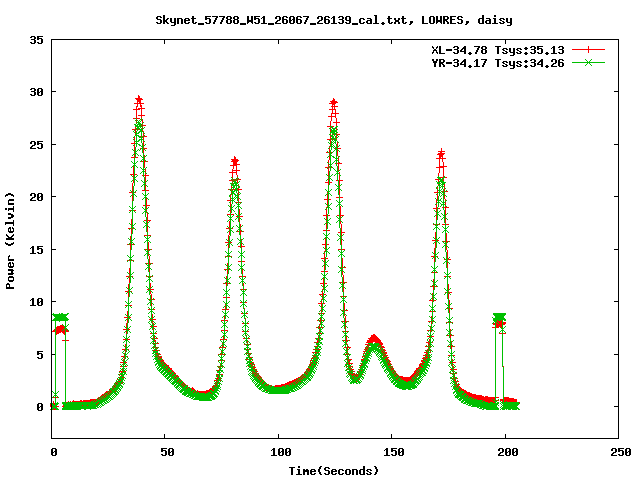Click the y-axis tick label 35
The width and height of the screenshot is (640, 480).
(x=36, y=40)
